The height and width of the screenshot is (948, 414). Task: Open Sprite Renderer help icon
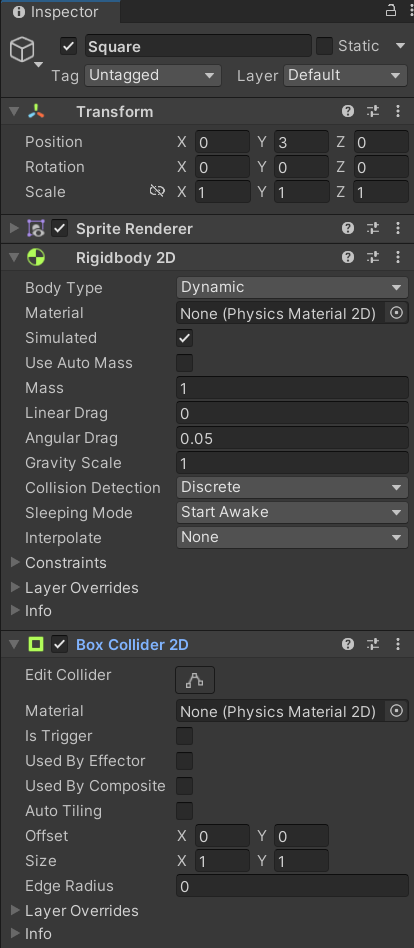tap(348, 229)
